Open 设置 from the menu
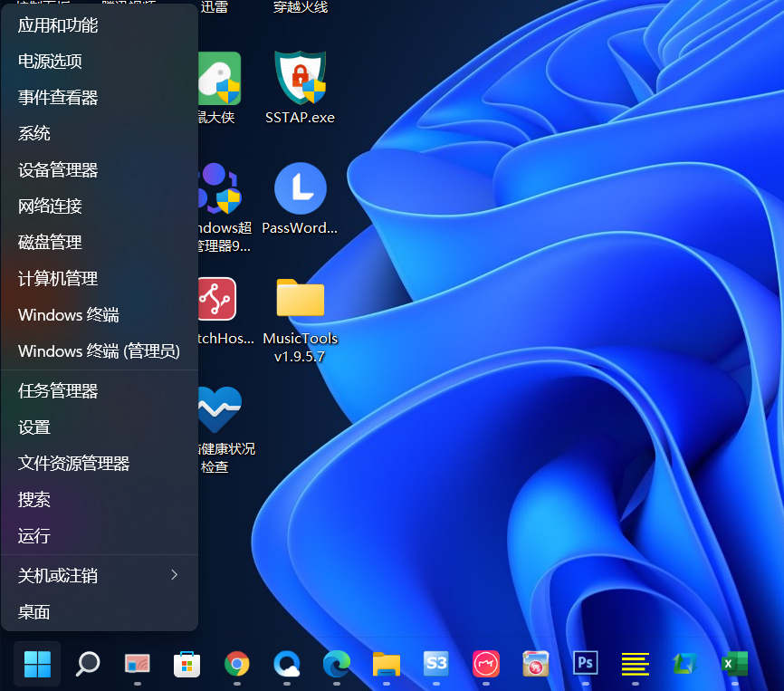784x691 pixels. pyautogui.click(x=33, y=427)
